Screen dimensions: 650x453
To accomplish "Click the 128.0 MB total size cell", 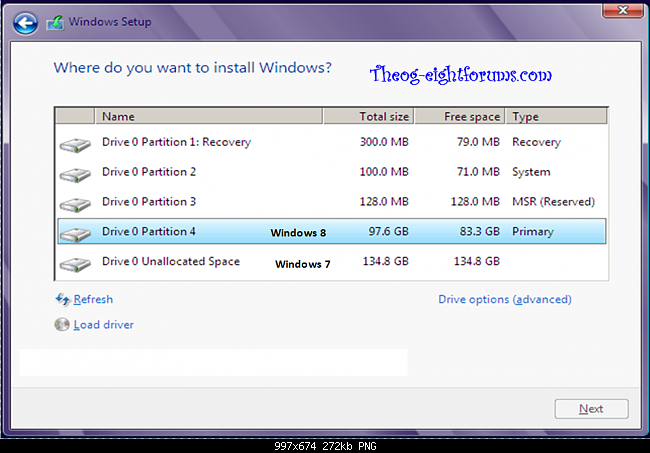I will (x=384, y=202).
